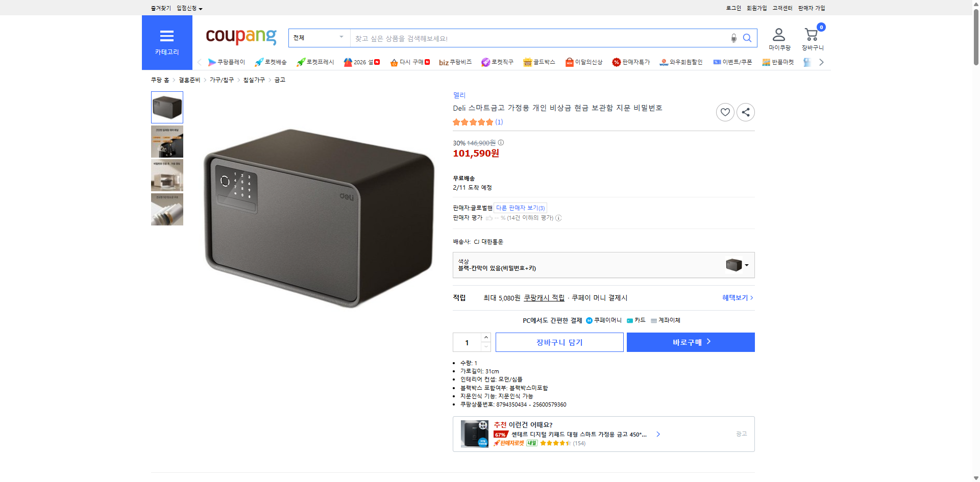The width and height of the screenshot is (980, 482).
Task: Click the Coupang logo
Action: (240, 36)
